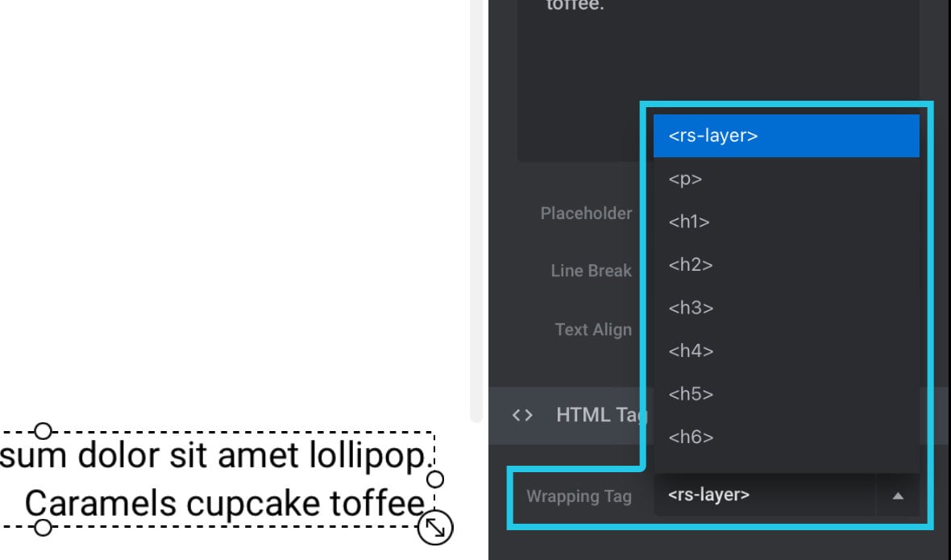951x560 pixels.
Task: Click the bottom-left handle of text layer
Action: tap(43, 528)
